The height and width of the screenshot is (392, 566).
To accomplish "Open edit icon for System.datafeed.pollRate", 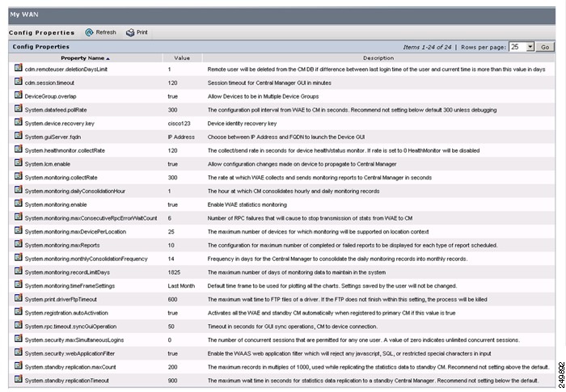I will tap(19, 108).
